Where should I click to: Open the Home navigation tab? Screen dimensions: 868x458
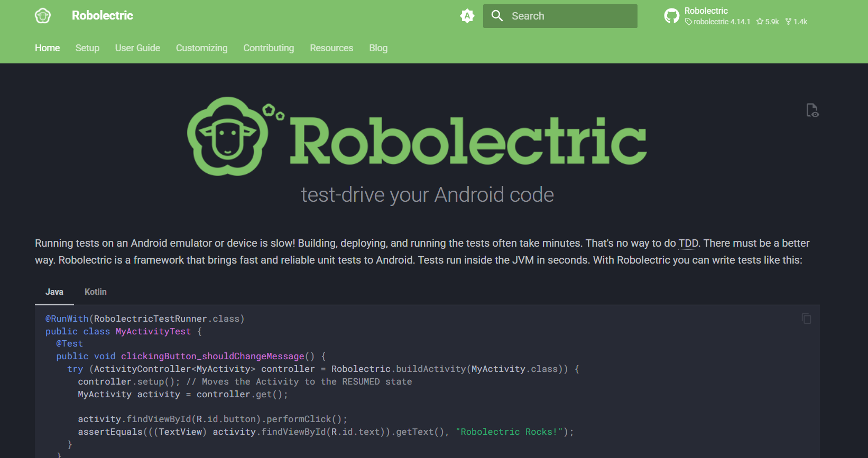pyautogui.click(x=47, y=48)
